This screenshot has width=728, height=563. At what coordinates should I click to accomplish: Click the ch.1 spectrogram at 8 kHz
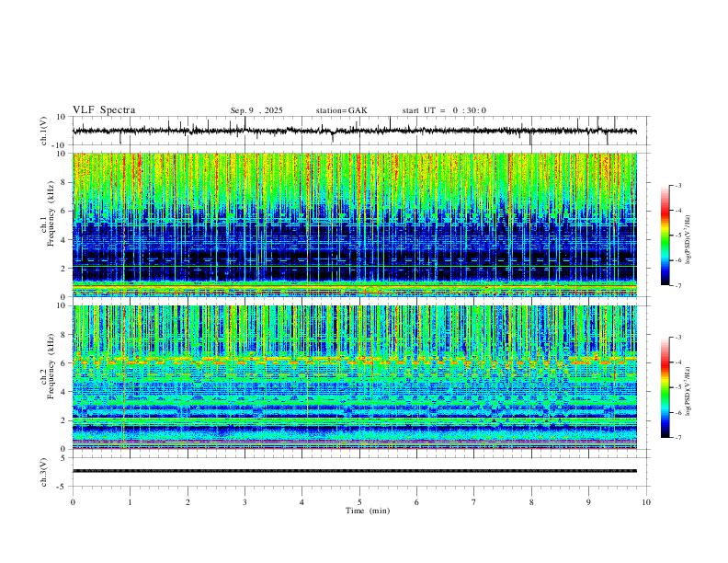pyautogui.click(x=355, y=181)
